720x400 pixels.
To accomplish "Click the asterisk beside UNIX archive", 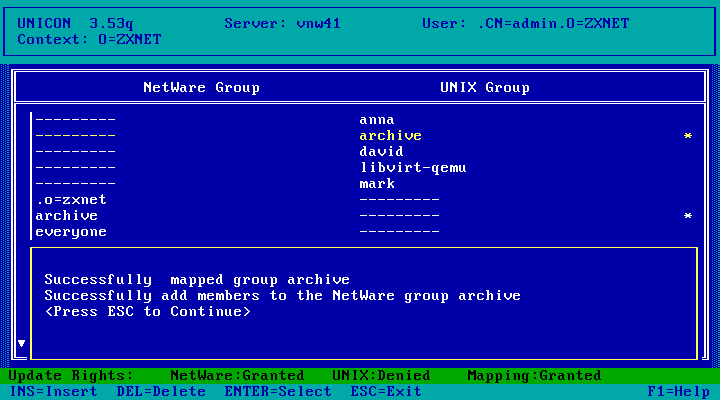I will pos(687,136).
